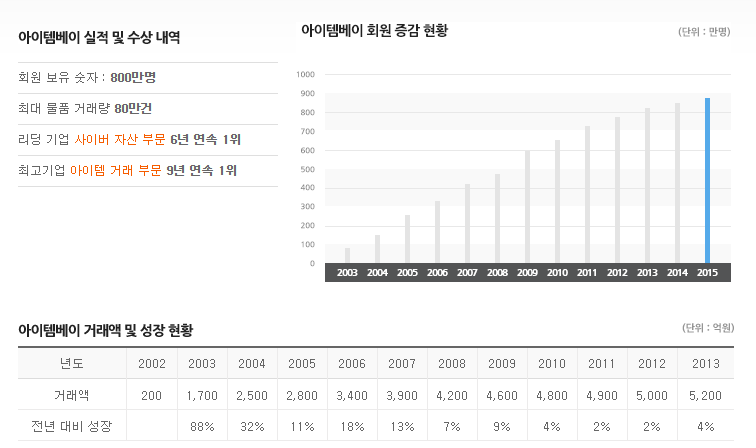This screenshot has width=756, height=448.
Task: Click the 2002 column header in table
Action: click(152, 364)
